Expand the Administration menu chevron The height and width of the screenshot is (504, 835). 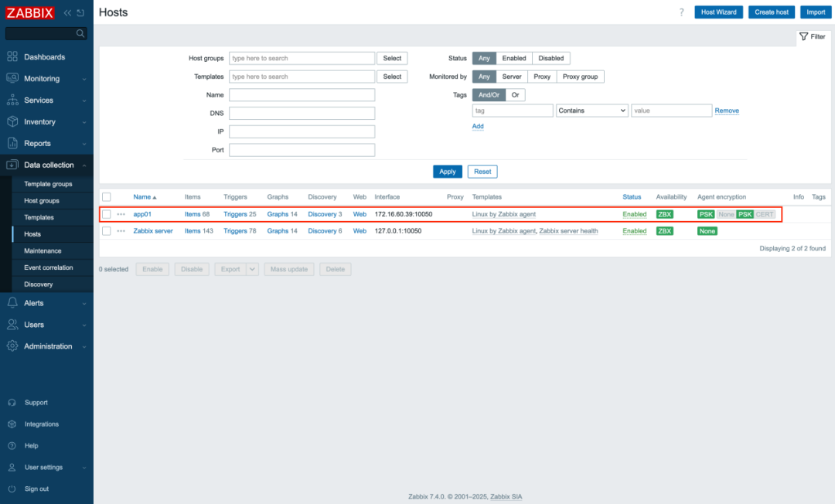pyautogui.click(x=84, y=346)
